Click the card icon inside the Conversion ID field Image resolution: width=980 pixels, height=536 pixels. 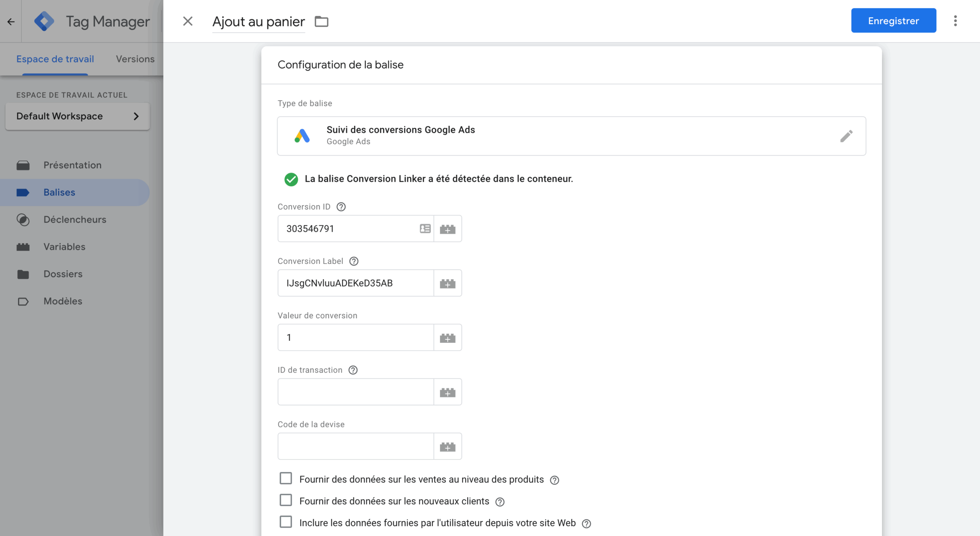(425, 229)
